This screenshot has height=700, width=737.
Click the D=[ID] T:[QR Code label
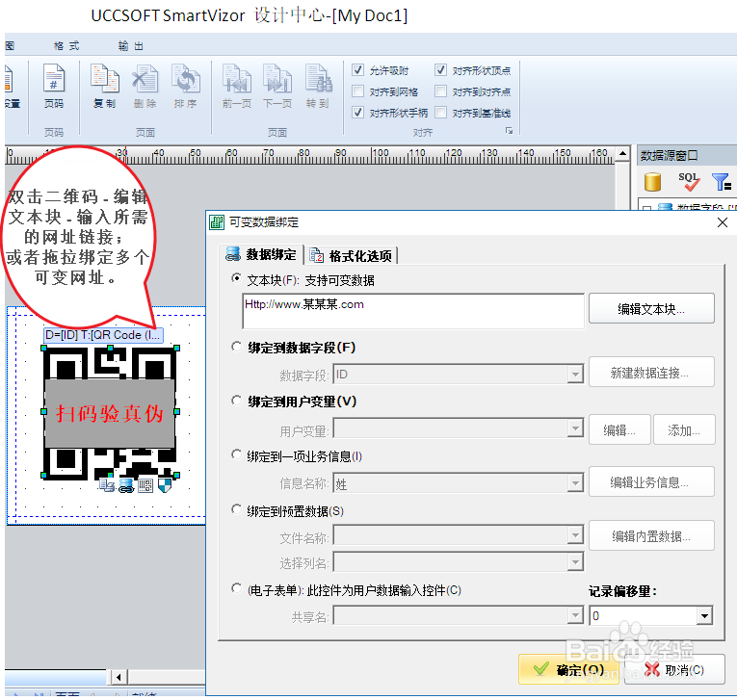[x=103, y=335]
